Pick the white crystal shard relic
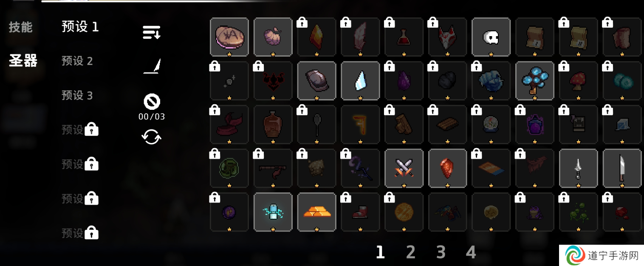Image resolution: width=644 pixels, height=266 pixels. pyautogui.click(x=360, y=81)
